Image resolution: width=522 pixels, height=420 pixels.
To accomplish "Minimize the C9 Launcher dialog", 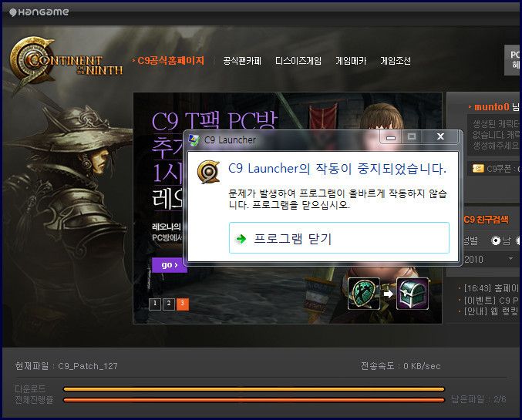I will pyautogui.click(x=391, y=136).
